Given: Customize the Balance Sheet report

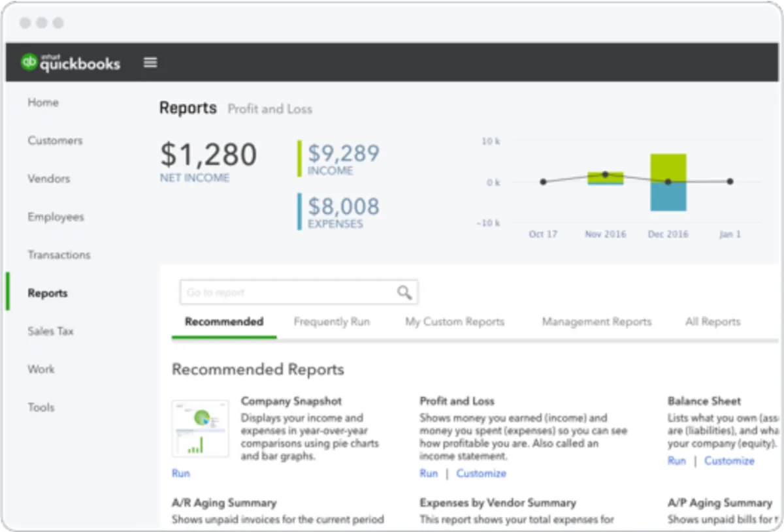Looking at the screenshot, I should click(x=729, y=461).
